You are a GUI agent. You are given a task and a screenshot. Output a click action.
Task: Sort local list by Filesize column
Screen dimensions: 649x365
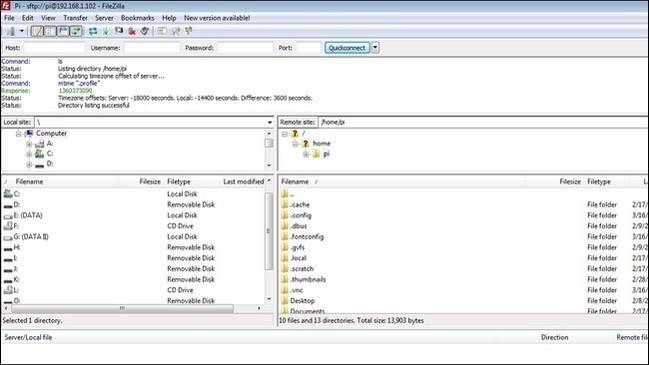point(150,182)
